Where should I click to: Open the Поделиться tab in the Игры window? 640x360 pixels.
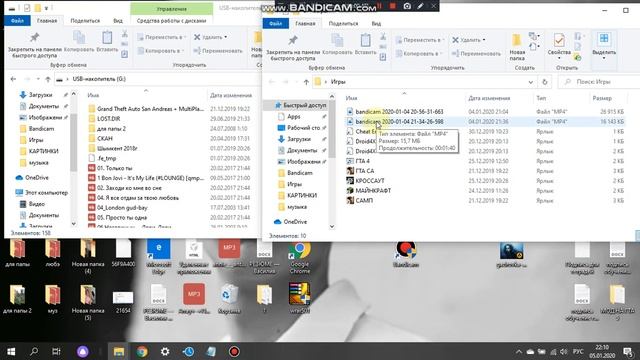343,24
